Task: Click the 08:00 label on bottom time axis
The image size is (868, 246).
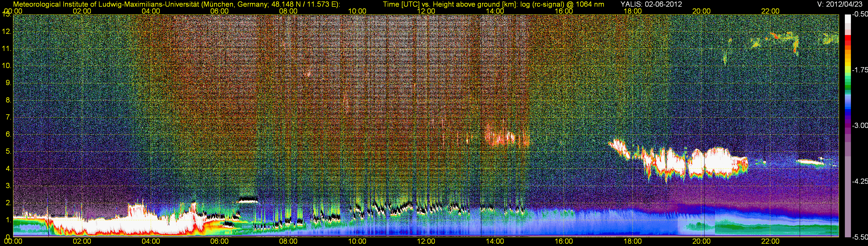Action: coord(288,242)
